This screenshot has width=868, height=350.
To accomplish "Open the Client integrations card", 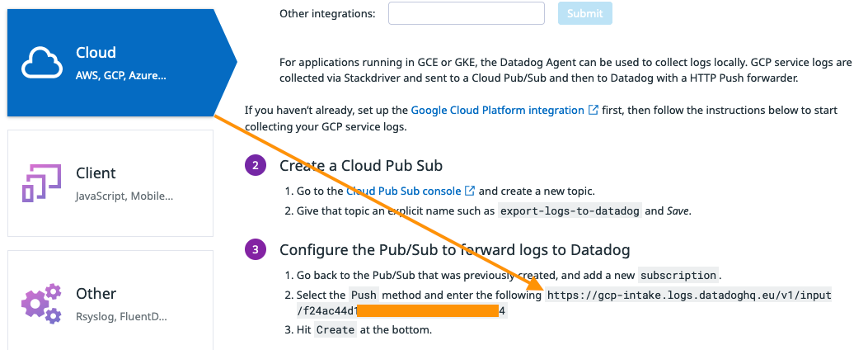I will coord(110,183).
